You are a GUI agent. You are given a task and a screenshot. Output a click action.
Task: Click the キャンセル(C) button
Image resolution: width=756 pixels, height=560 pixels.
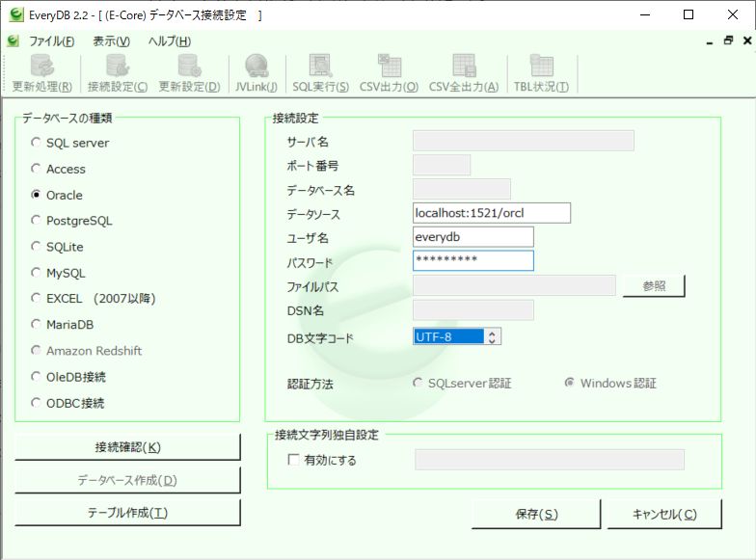664,515
